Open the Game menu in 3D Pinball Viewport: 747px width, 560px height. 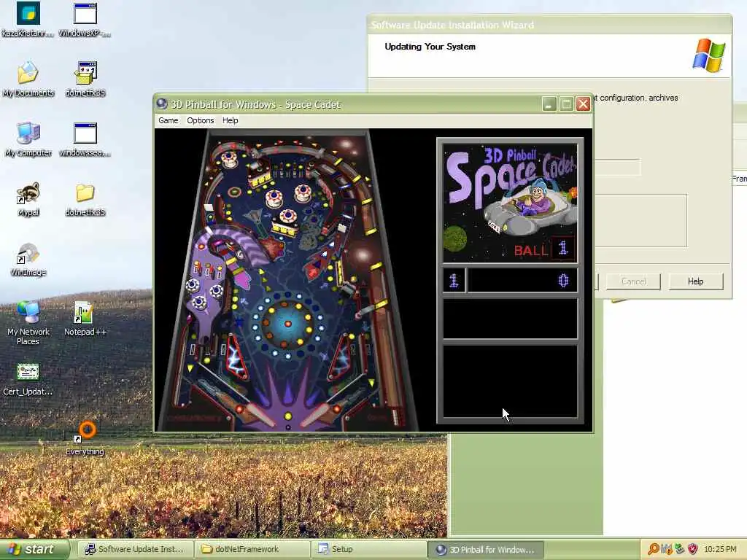pos(169,120)
